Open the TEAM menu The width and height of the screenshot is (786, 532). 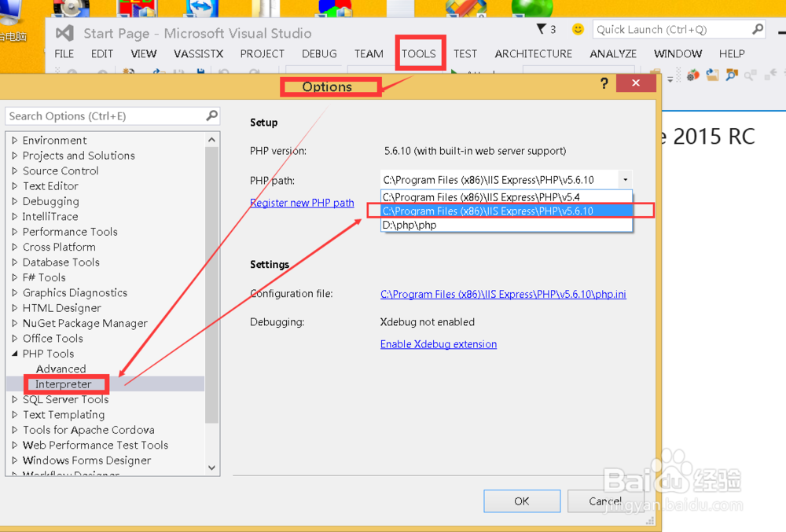click(369, 53)
